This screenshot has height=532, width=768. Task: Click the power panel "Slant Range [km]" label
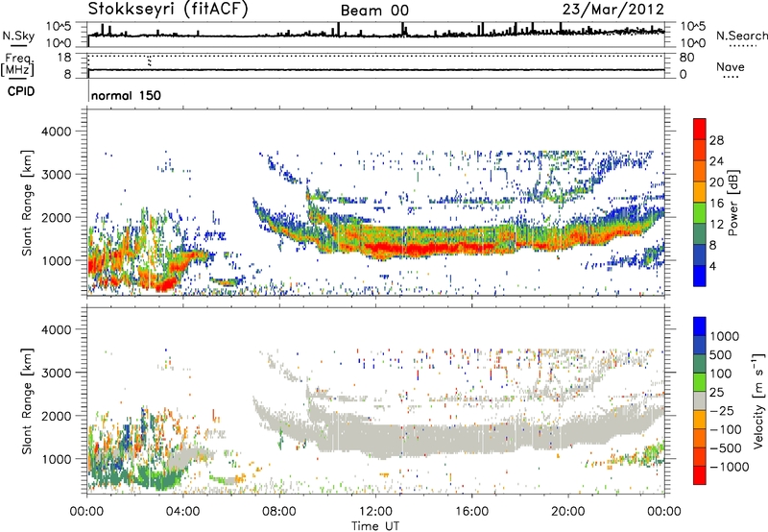[x=27, y=203]
